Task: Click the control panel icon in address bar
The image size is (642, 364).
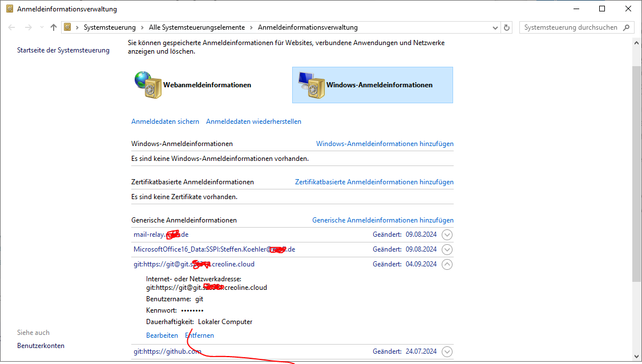Action: point(68,27)
